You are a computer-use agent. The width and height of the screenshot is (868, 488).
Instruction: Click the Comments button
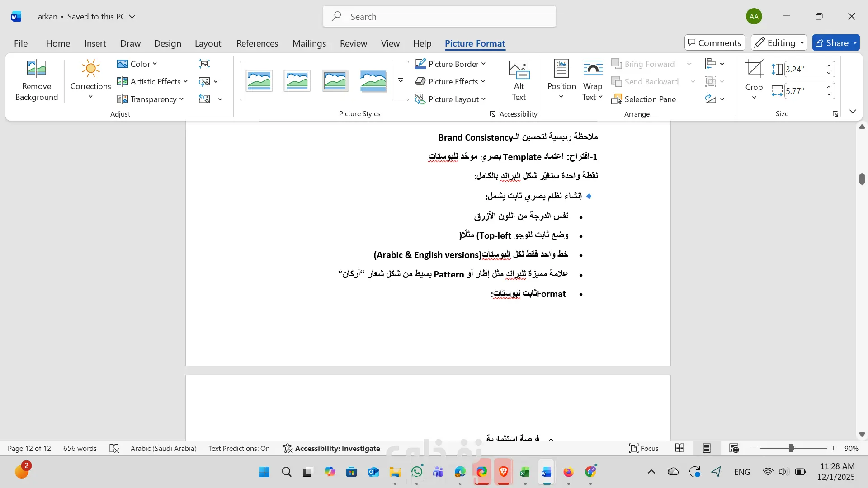tap(714, 43)
